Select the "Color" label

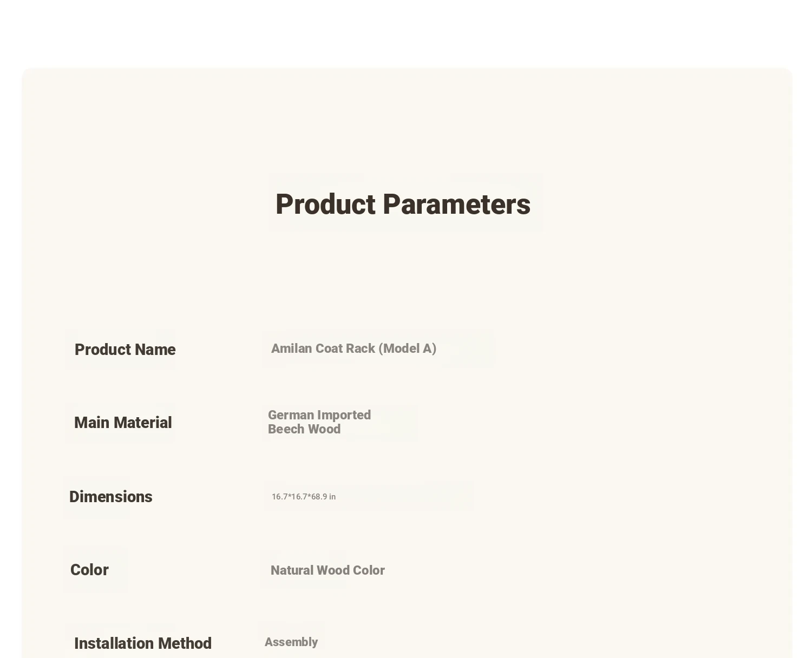(89, 570)
